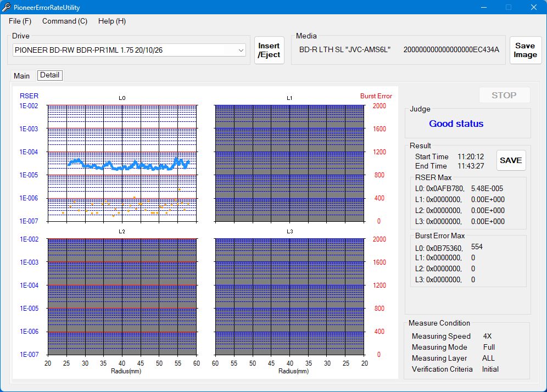Open the Command (C) menu
The image size is (547, 392).
64,21
